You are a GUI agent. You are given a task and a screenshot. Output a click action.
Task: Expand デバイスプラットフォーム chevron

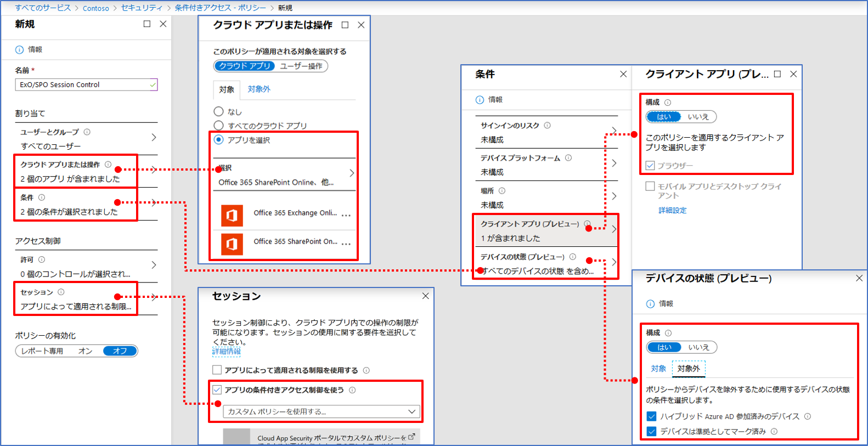[614, 163]
